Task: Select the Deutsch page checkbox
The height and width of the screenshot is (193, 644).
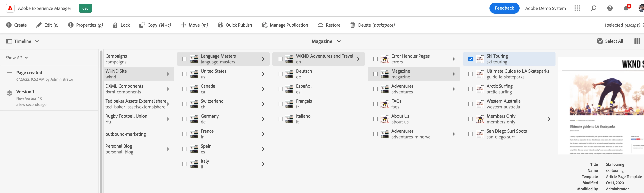Action: point(280,74)
